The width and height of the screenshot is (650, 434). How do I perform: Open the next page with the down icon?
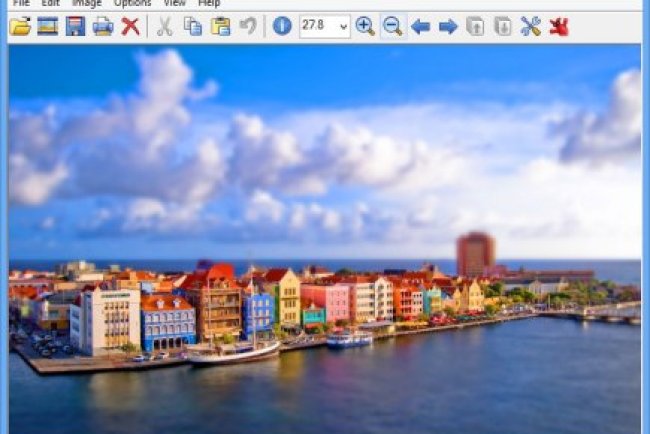[503, 27]
